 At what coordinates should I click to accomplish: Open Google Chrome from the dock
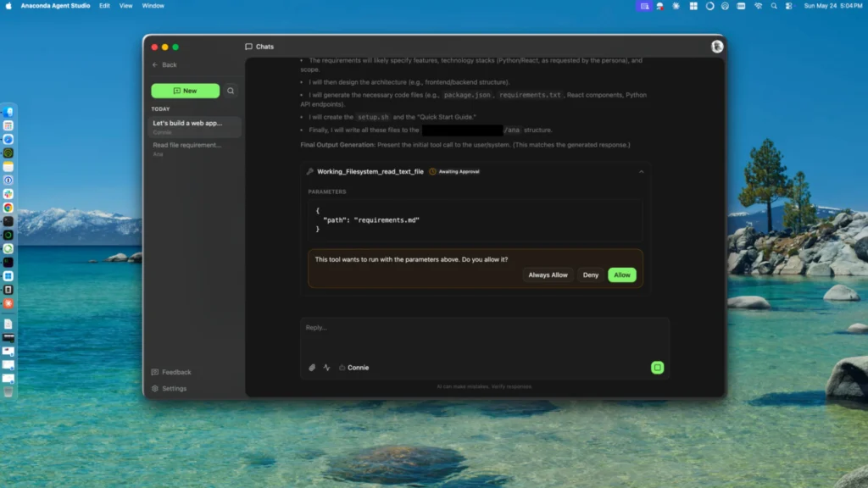[x=8, y=208]
